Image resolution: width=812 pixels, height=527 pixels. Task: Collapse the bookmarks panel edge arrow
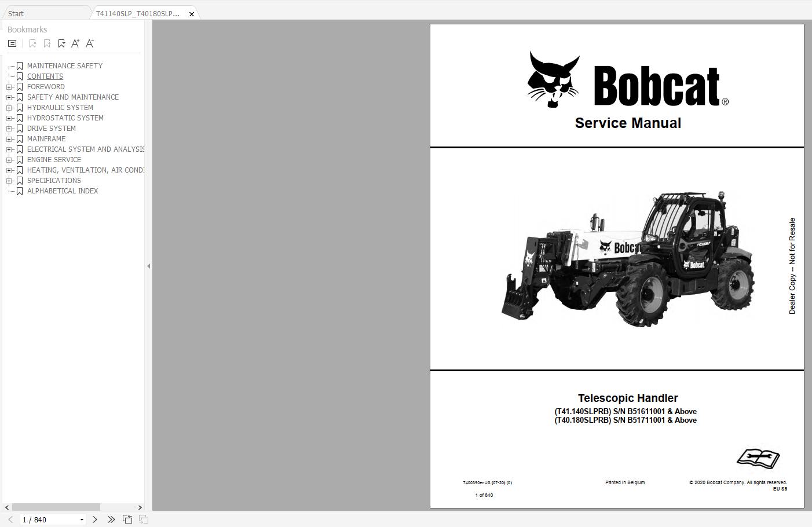click(148, 266)
